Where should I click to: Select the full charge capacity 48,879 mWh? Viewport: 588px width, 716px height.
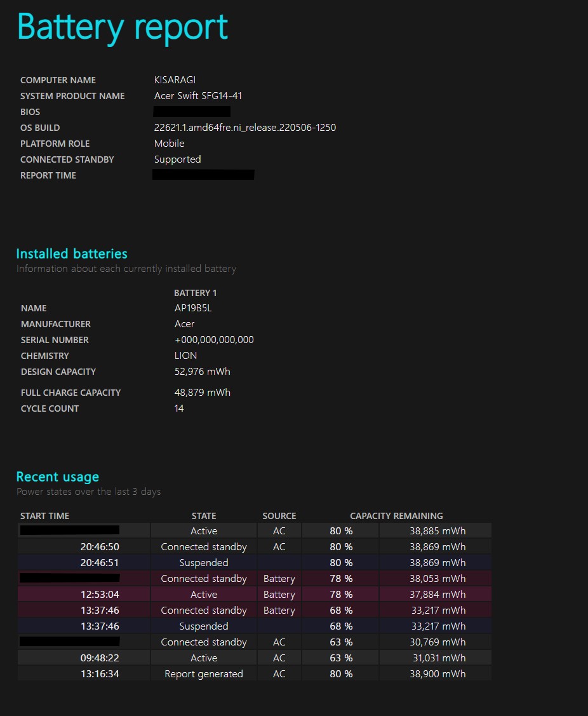click(x=202, y=393)
